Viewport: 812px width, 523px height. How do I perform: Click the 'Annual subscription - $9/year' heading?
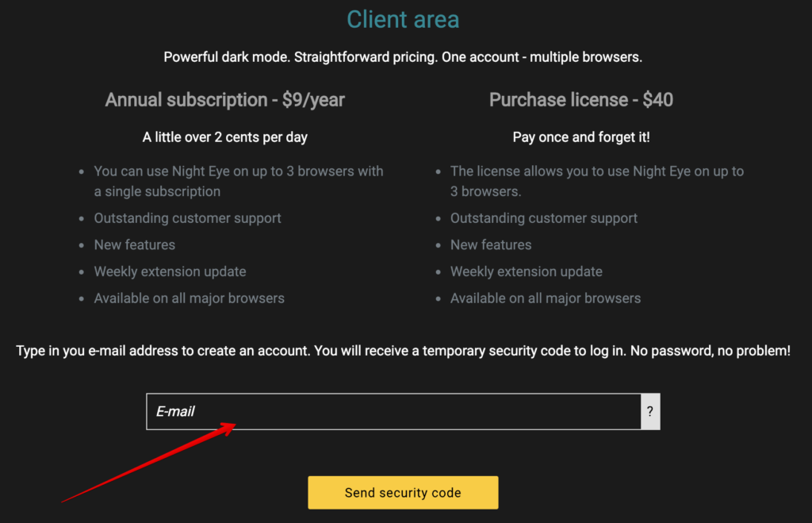pyautogui.click(x=224, y=100)
